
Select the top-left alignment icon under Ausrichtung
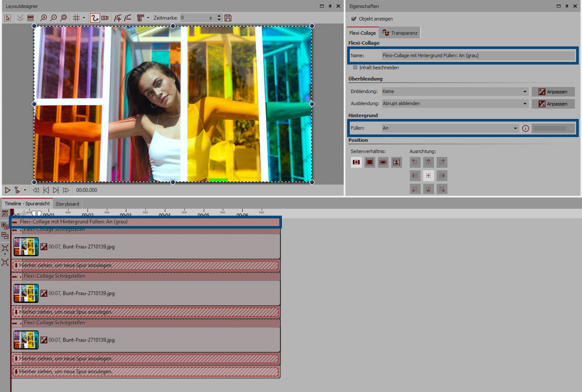point(415,162)
